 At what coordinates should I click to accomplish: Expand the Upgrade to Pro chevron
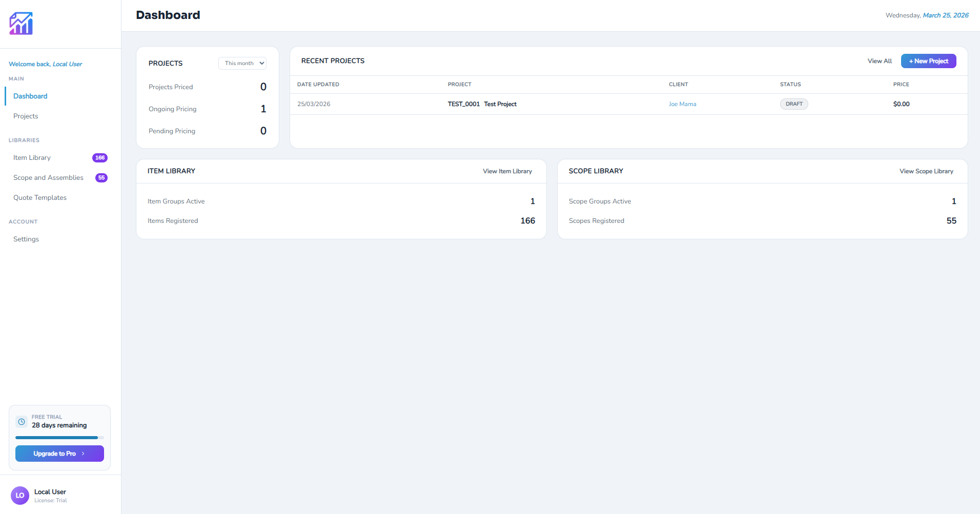pyautogui.click(x=84, y=454)
